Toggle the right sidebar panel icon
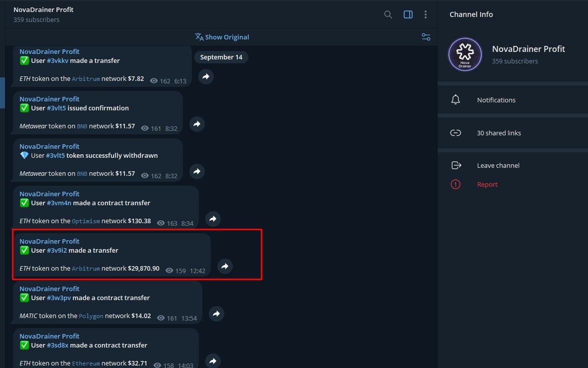 (x=408, y=14)
